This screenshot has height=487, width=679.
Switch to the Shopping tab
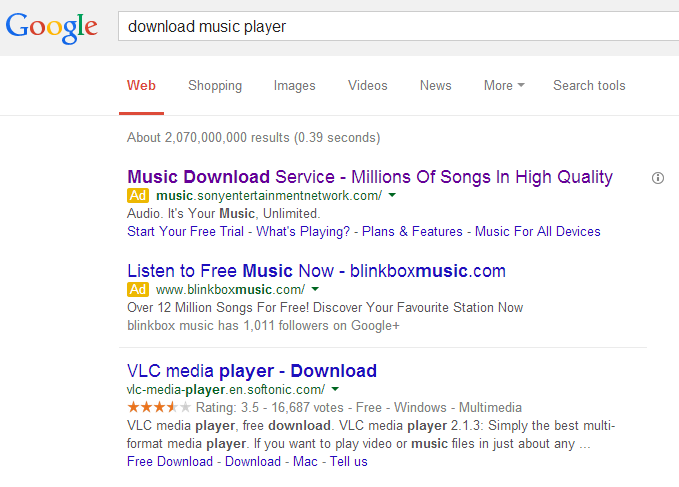click(x=215, y=86)
